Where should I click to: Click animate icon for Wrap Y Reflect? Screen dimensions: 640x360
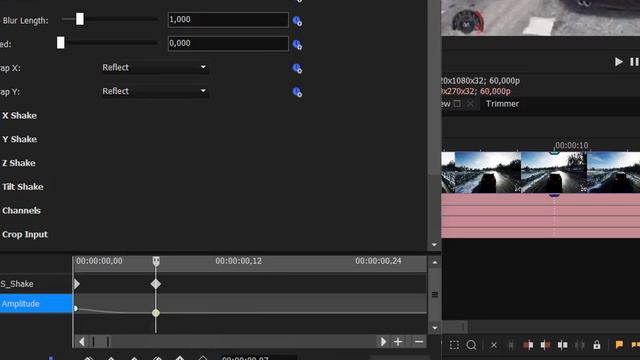297,92
